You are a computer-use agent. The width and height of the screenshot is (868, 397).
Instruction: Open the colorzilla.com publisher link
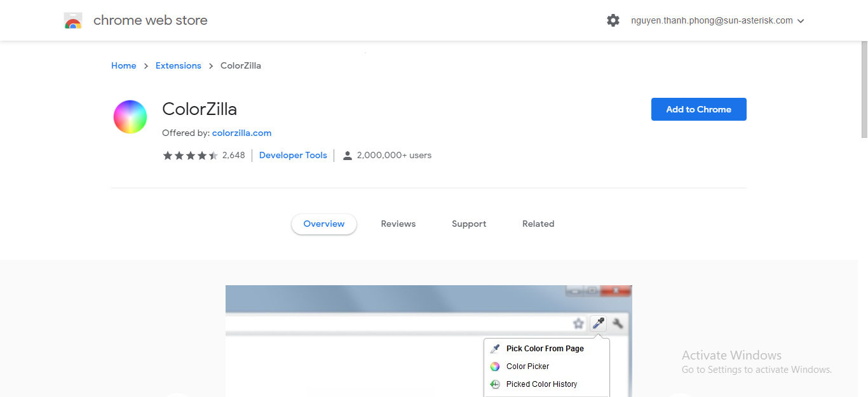242,133
